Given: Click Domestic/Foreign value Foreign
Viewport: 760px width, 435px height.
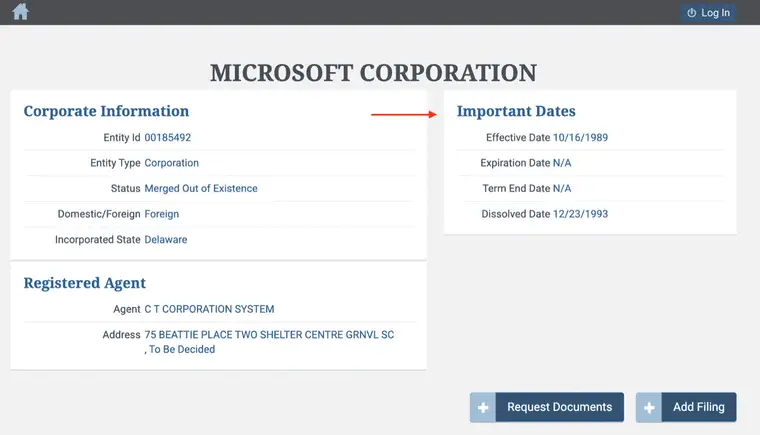Looking at the screenshot, I should [162, 214].
